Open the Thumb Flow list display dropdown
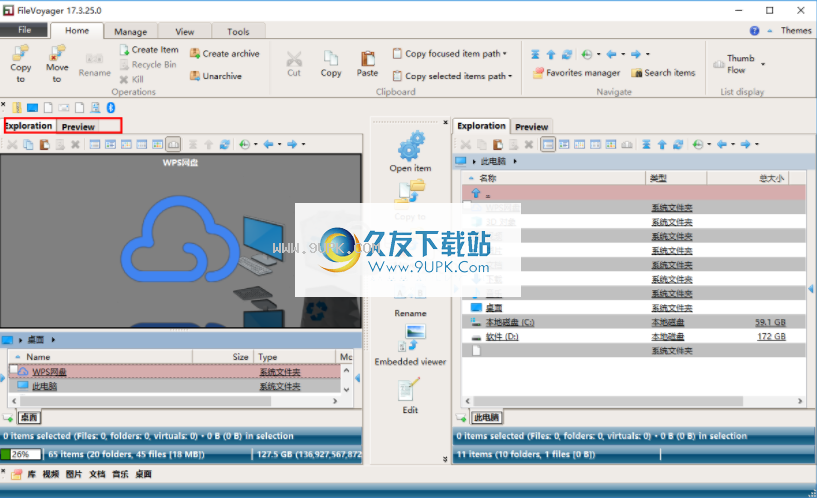Viewport: 817px width, 501px height. click(763, 64)
